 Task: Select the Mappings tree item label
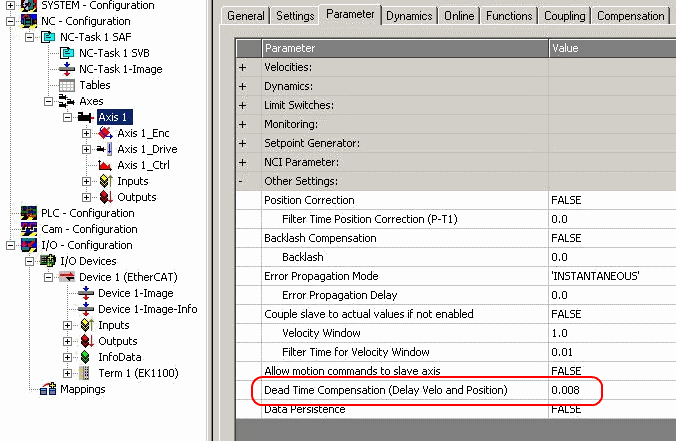[x=83, y=389]
